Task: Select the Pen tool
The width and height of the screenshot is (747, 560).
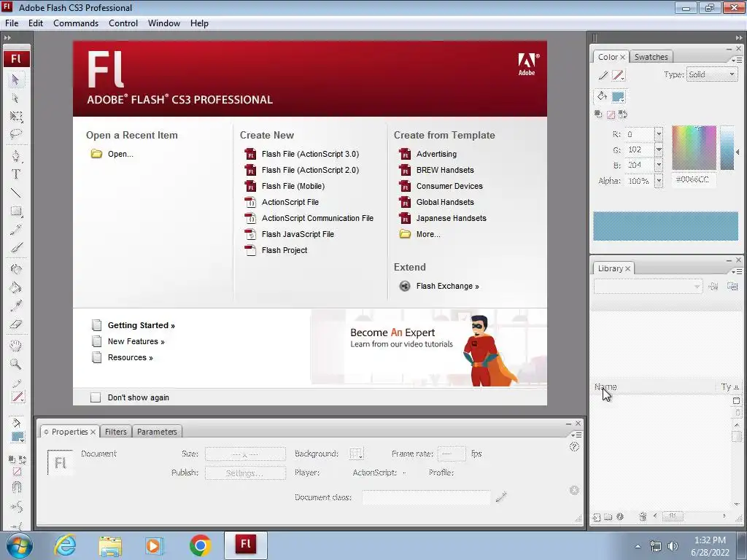Action: [x=16, y=156]
